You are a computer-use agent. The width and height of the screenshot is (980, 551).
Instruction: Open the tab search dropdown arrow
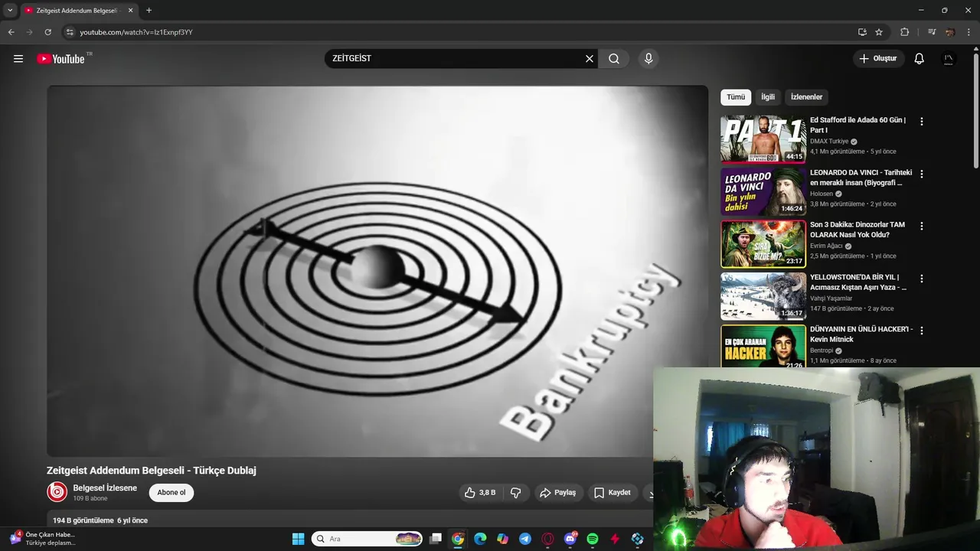pyautogui.click(x=10, y=11)
